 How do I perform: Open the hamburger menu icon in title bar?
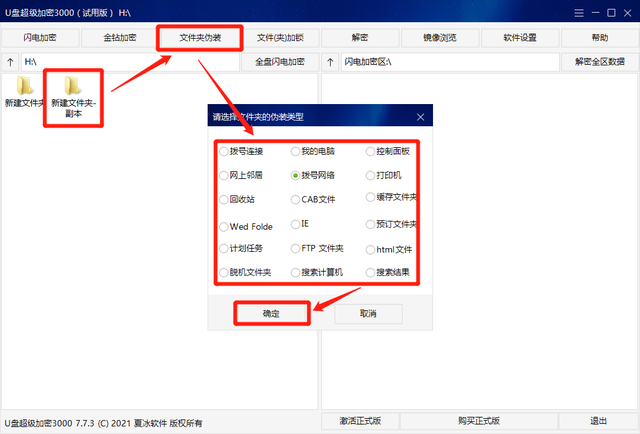click(x=579, y=13)
